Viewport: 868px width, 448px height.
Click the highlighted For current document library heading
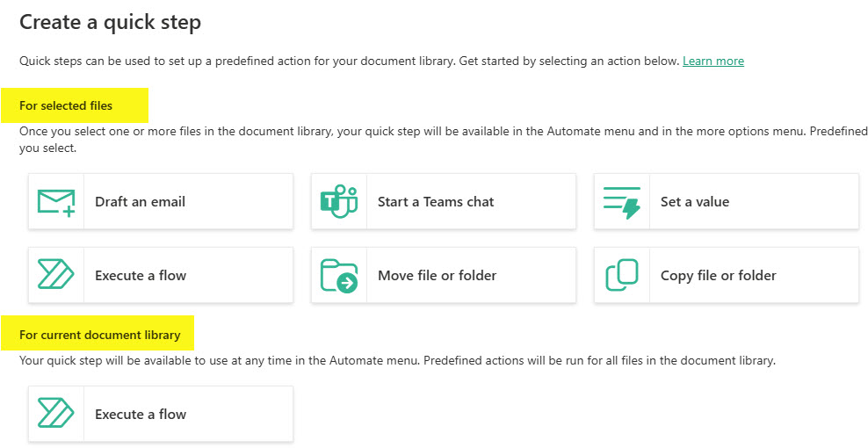(99, 335)
